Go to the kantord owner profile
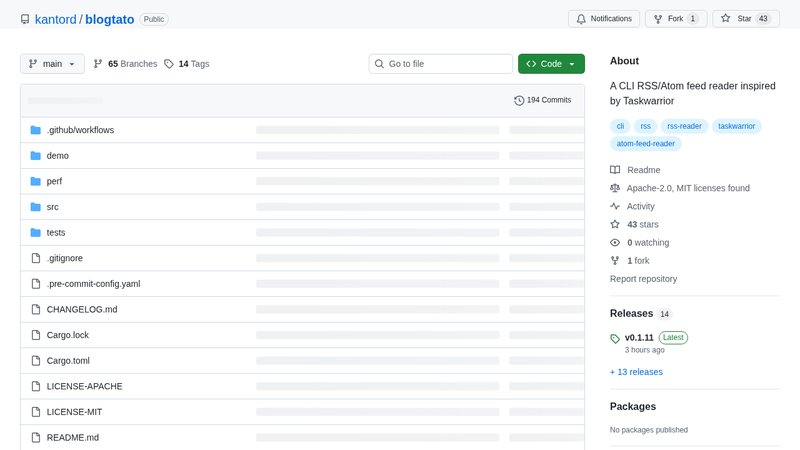This screenshot has height=450, width=800. point(62,19)
